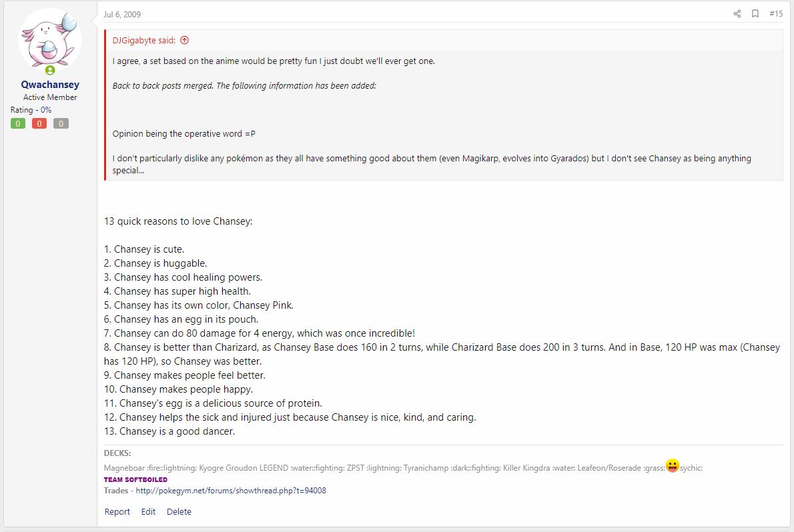The width and height of the screenshot is (794, 532).
Task: Click the green online status indicator icon
Action: click(49, 71)
